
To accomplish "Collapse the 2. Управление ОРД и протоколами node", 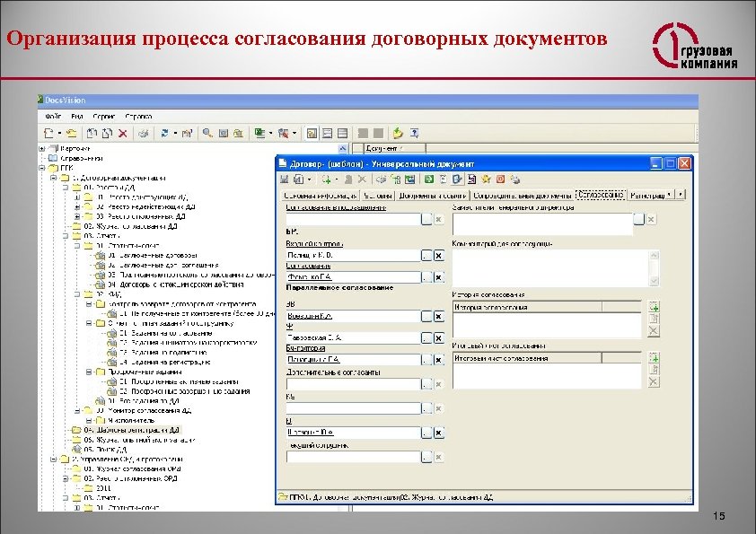I will 54,459.
